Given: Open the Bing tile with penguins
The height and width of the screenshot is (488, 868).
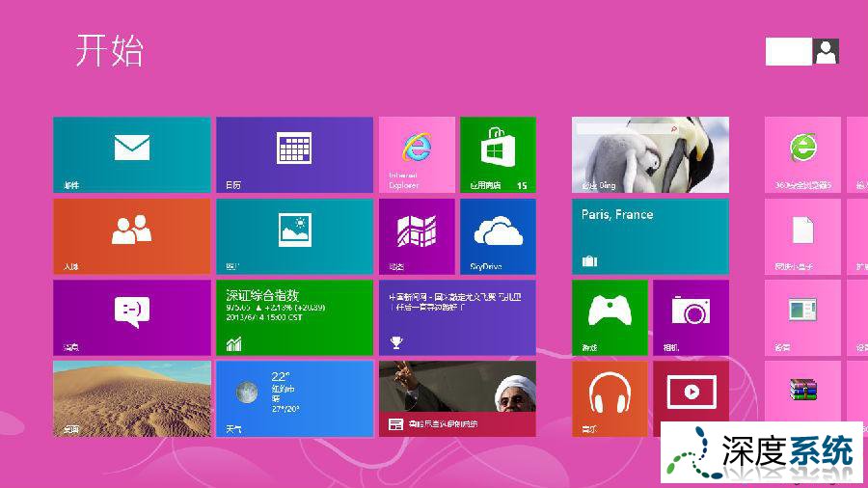Looking at the screenshot, I should pyautogui.click(x=650, y=154).
